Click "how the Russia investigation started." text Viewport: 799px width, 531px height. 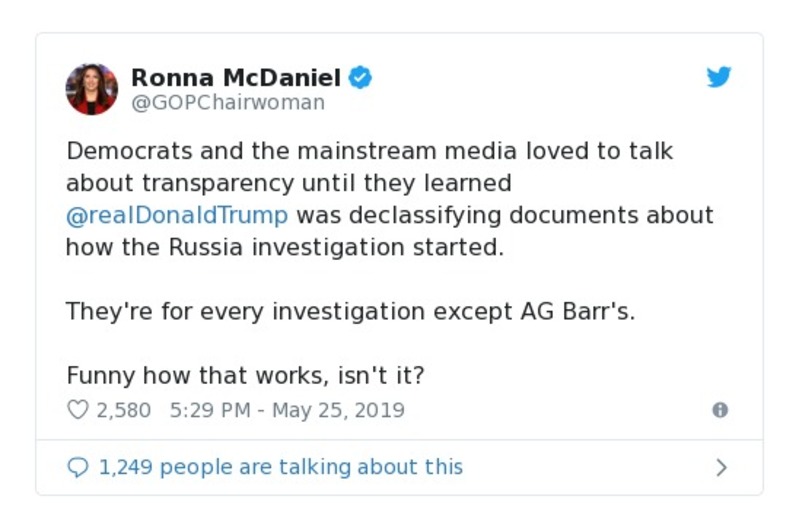[285, 247]
